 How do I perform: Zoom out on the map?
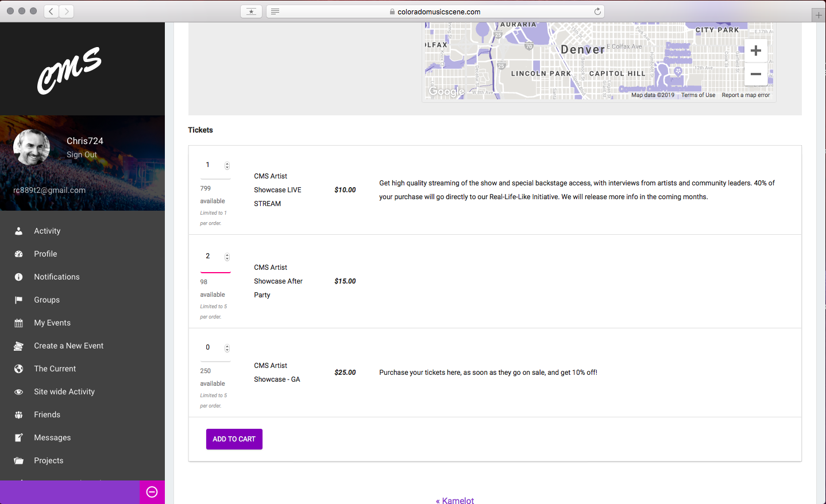(x=756, y=74)
